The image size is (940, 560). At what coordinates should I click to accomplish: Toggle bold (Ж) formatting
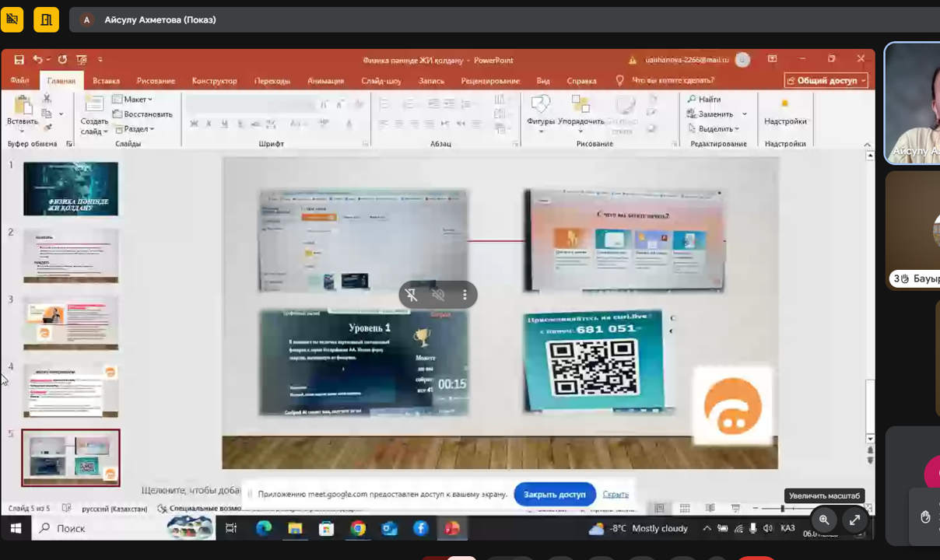pos(194,124)
